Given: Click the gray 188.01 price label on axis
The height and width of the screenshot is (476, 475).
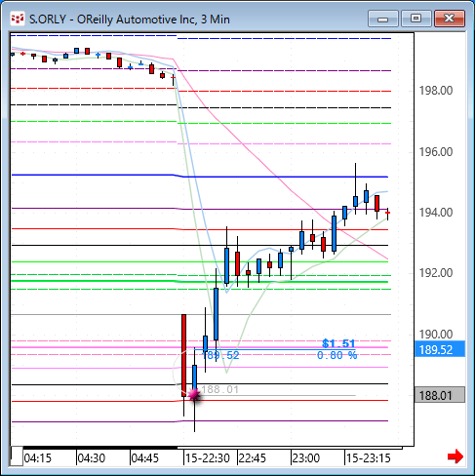Looking at the screenshot, I should 440,395.
